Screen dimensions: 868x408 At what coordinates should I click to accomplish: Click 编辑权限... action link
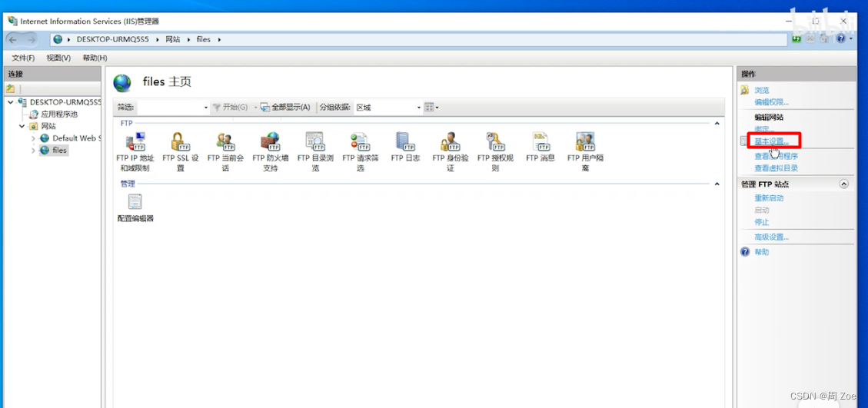coord(772,102)
